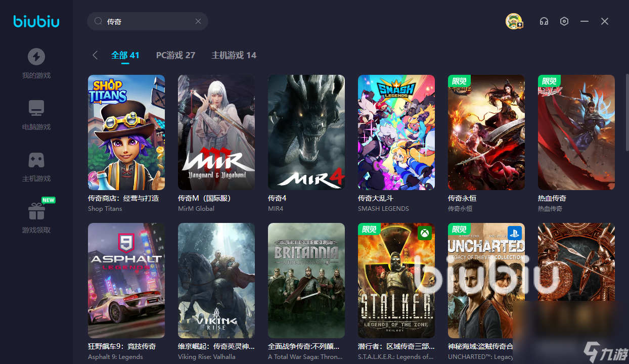Open settings hexagon icon

pos(564,21)
